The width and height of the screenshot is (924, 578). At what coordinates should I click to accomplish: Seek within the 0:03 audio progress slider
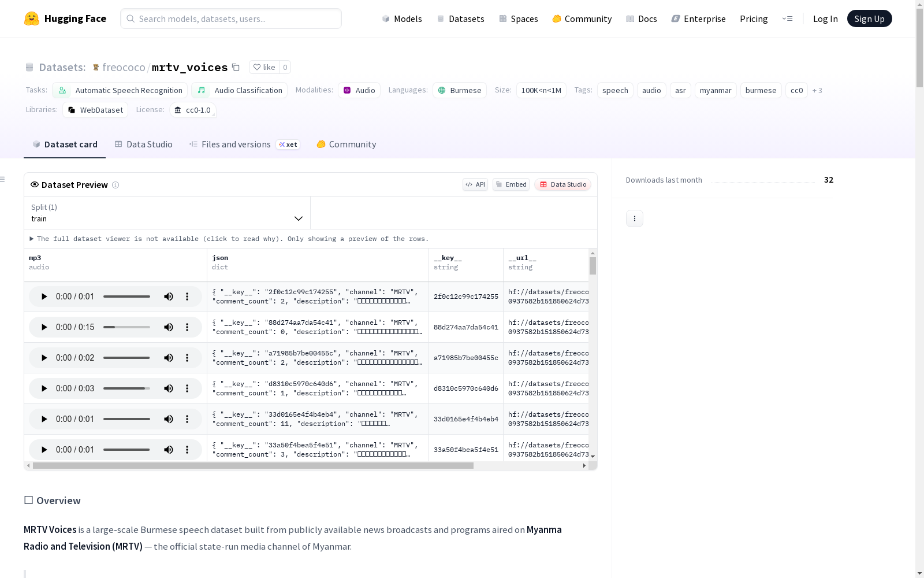(x=126, y=388)
